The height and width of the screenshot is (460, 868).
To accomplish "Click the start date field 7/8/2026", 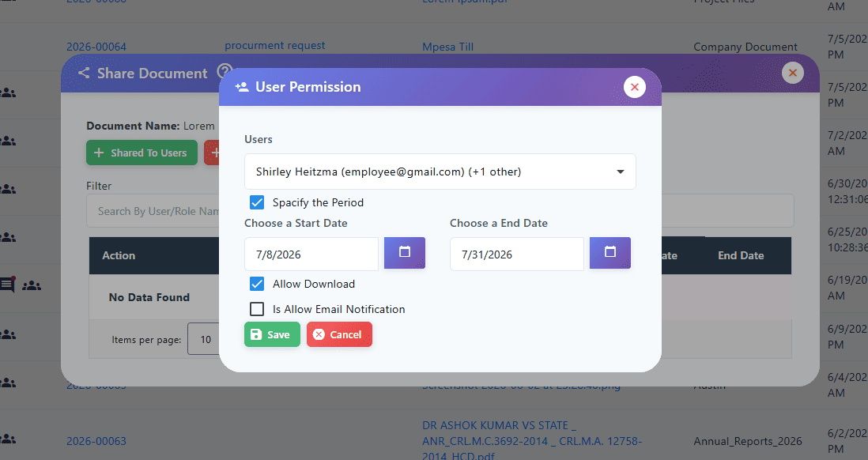I will 311,254.
